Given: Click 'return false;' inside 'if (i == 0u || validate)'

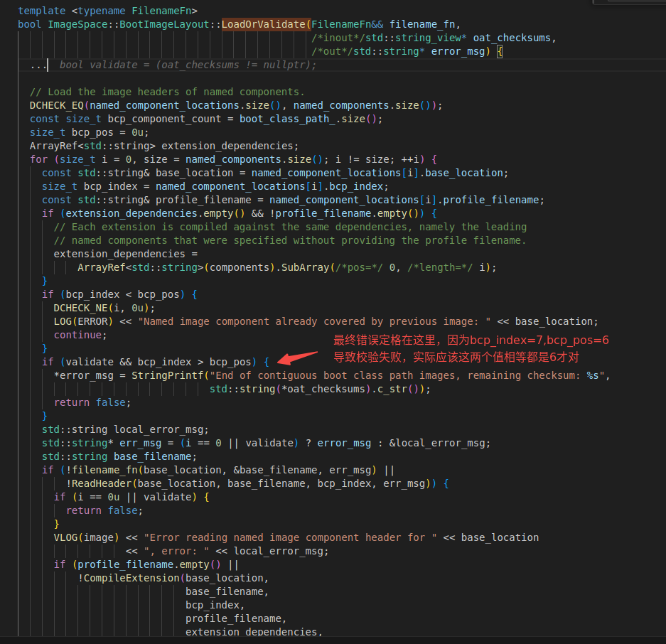Looking at the screenshot, I should tap(104, 511).
